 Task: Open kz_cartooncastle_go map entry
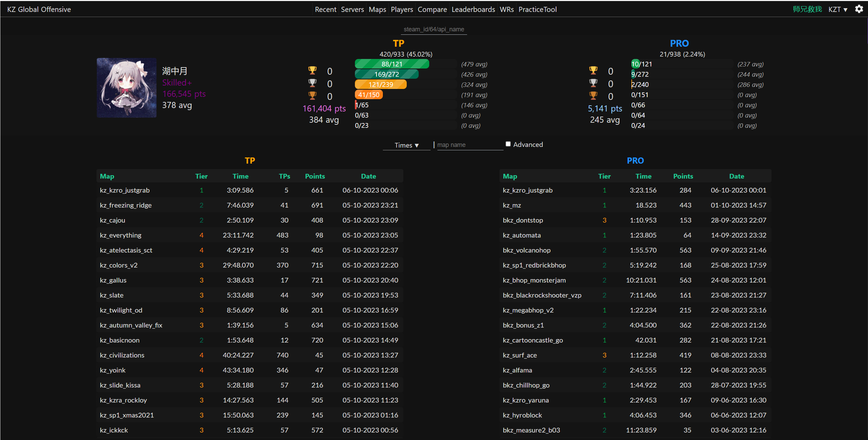[533, 340]
